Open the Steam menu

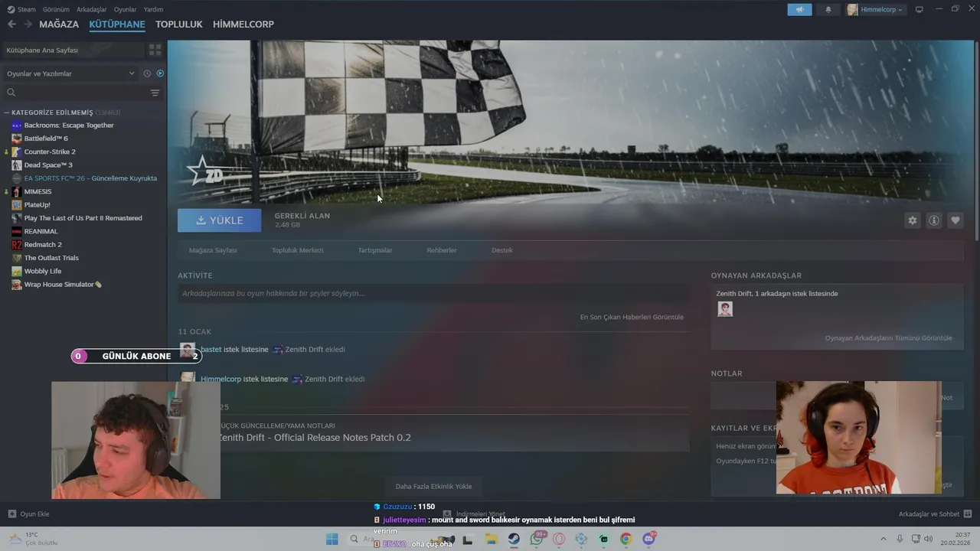click(21, 9)
